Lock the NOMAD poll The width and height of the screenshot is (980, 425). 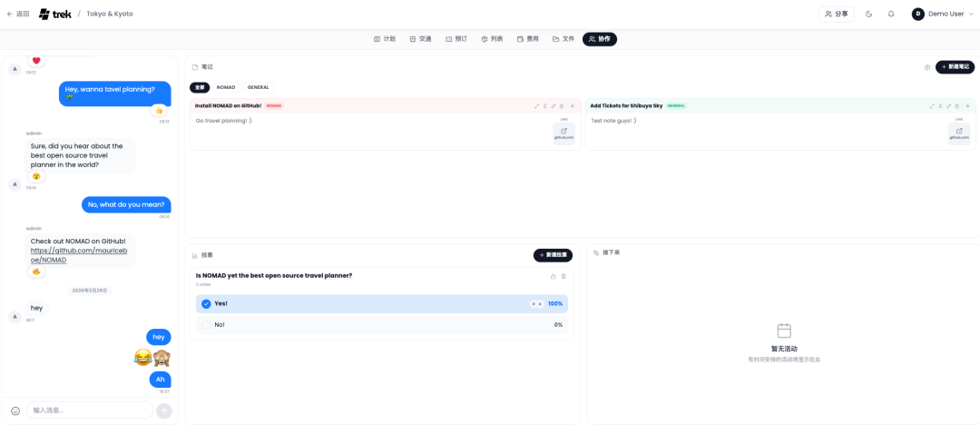pyautogui.click(x=553, y=276)
